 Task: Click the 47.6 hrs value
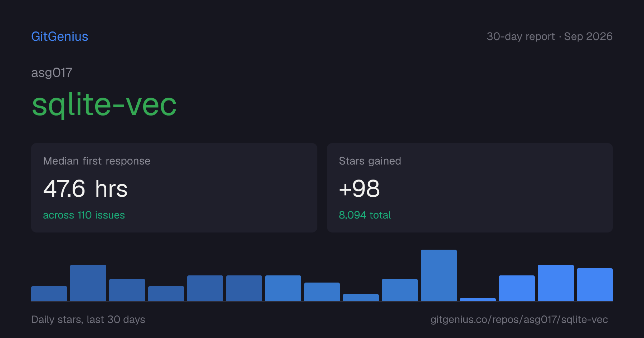(x=85, y=188)
